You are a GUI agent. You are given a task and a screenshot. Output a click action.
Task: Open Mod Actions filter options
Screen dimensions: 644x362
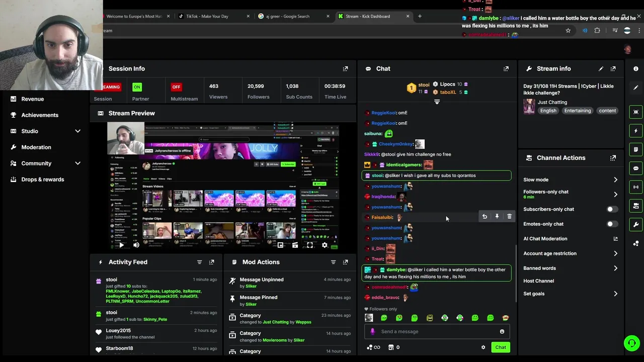point(333,262)
